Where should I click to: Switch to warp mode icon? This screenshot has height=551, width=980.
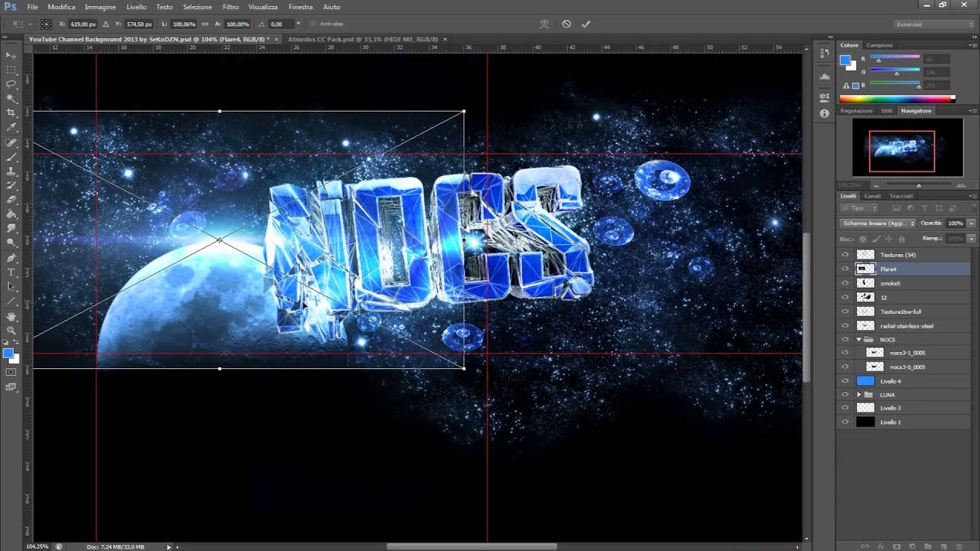coord(544,24)
